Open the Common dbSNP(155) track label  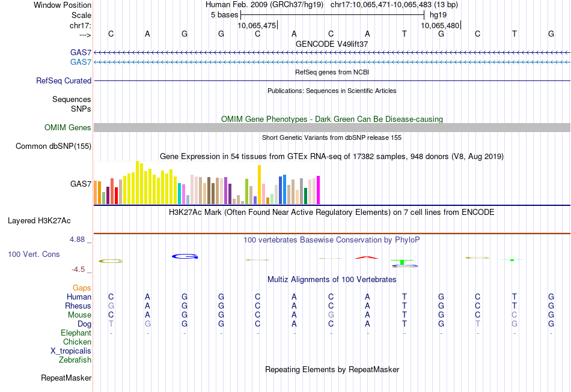click(53, 146)
